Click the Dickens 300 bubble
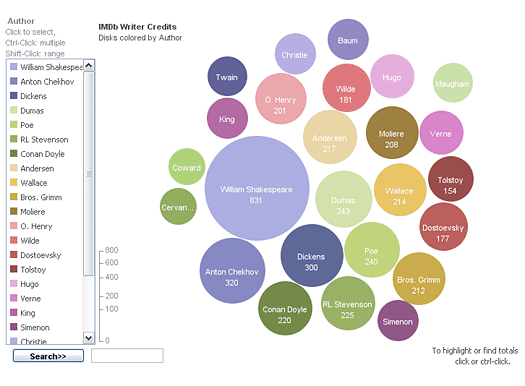This screenshot has height=386, width=525. pyautogui.click(x=312, y=255)
